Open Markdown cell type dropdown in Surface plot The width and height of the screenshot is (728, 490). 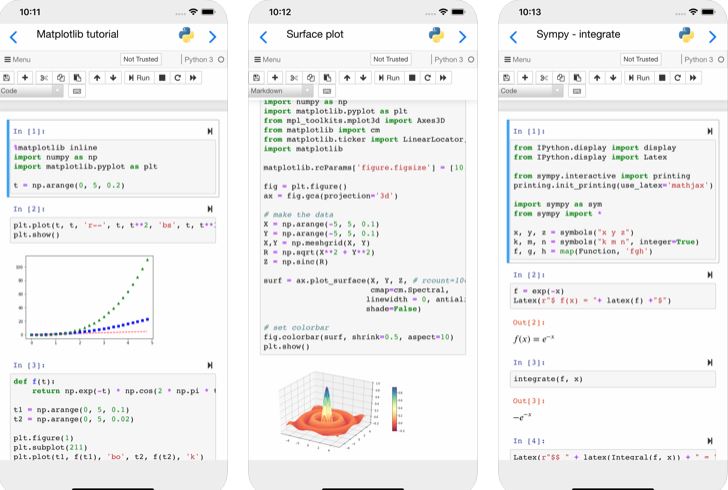click(281, 91)
